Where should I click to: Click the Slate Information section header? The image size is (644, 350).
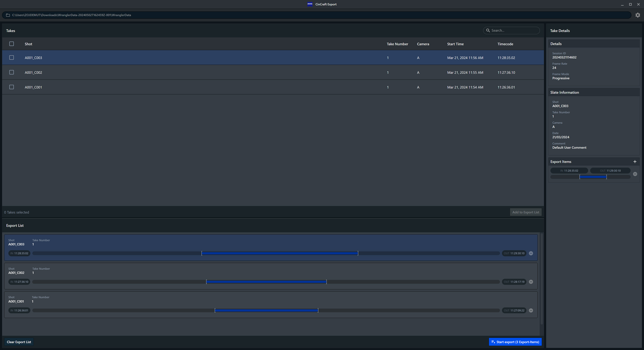click(x=594, y=92)
